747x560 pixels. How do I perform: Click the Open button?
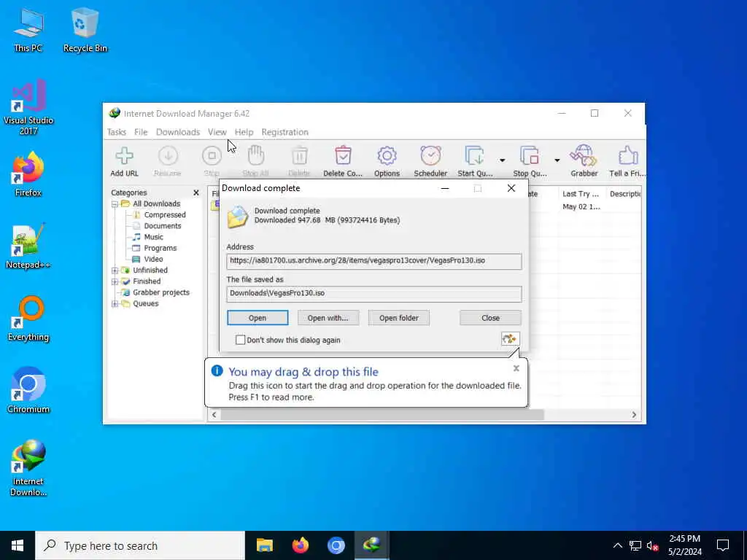[x=258, y=318]
